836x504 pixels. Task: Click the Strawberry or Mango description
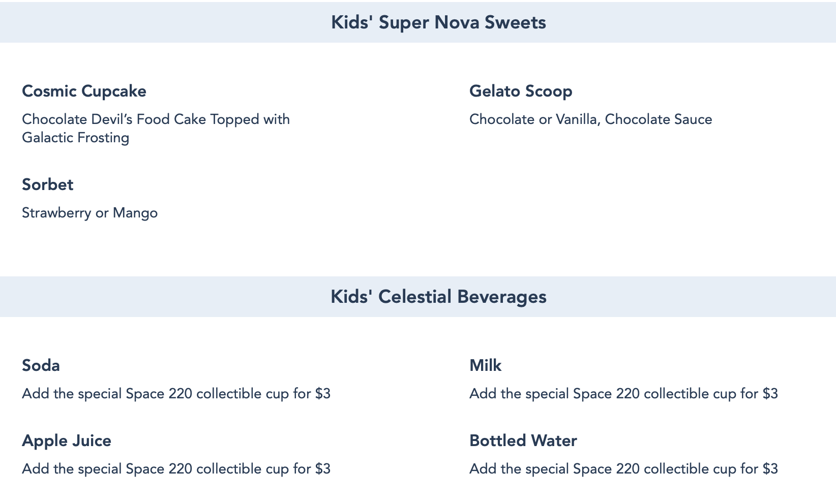click(89, 213)
